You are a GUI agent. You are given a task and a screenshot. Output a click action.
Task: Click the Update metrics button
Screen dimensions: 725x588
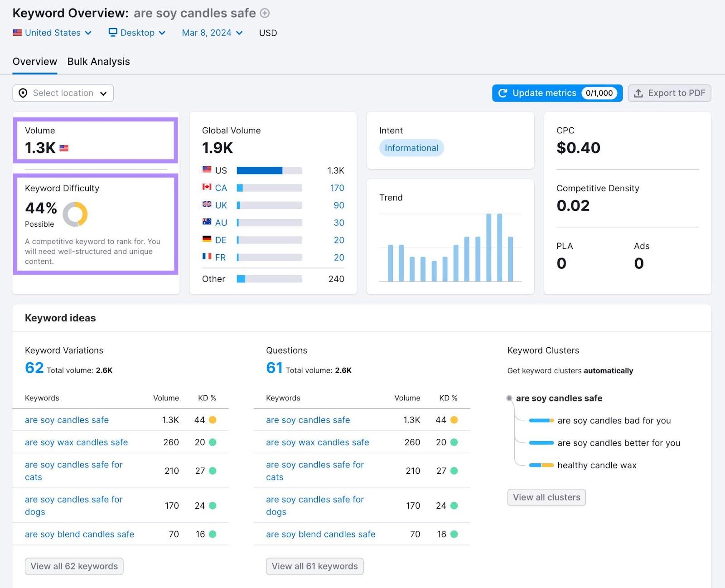tap(557, 93)
